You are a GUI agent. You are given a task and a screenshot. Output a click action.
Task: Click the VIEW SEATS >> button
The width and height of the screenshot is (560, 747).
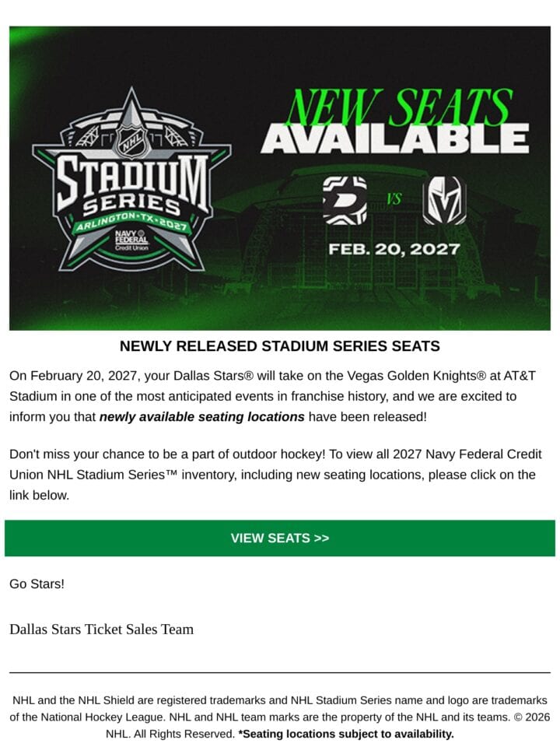pos(280,538)
